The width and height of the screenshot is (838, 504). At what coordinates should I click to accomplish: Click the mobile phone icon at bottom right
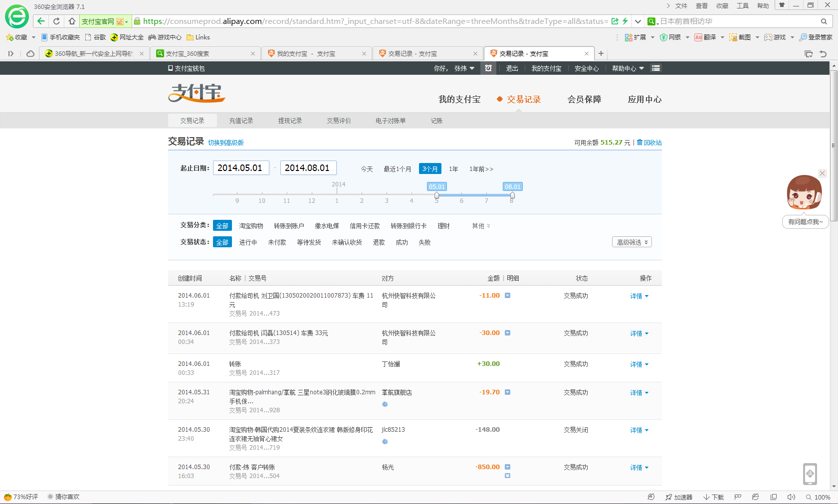click(x=810, y=474)
